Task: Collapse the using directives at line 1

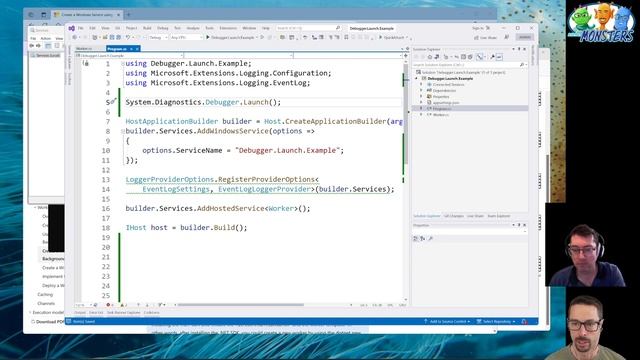Action: click(x=123, y=64)
